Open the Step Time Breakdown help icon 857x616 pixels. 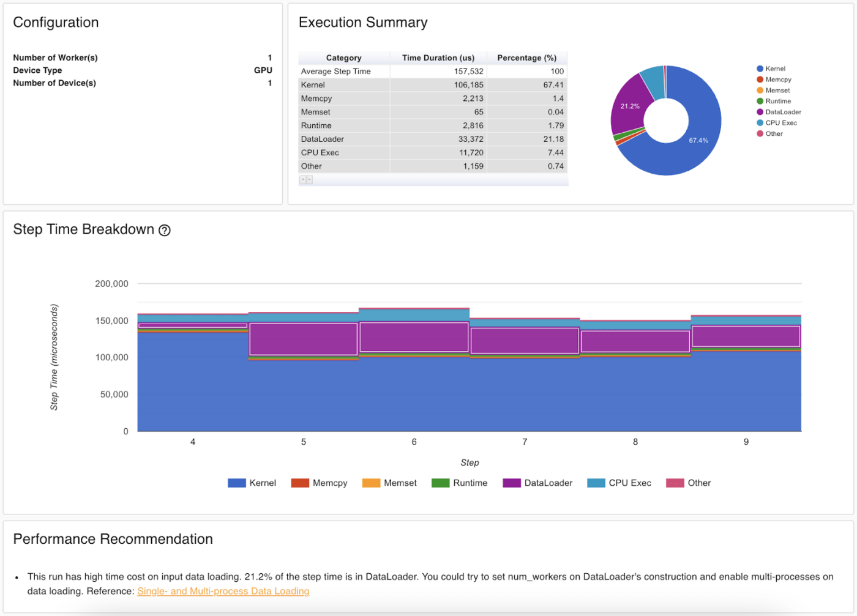click(x=164, y=230)
